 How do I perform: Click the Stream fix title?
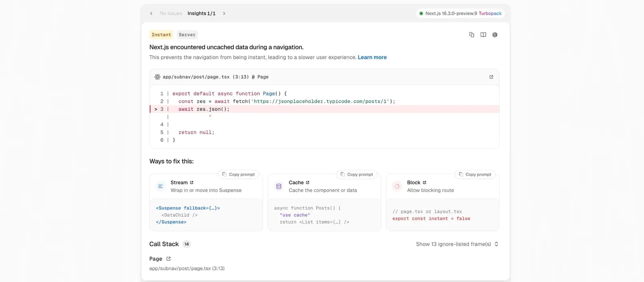pyautogui.click(x=179, y=182)
